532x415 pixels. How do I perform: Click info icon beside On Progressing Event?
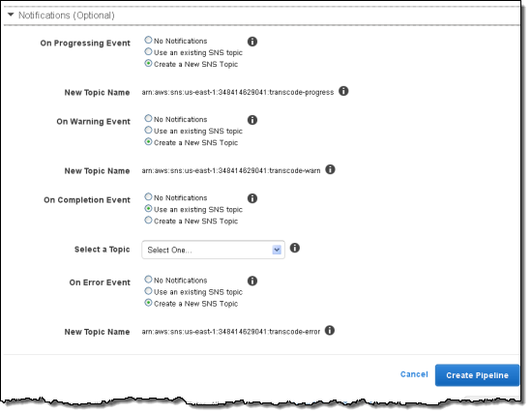click(252, 42)
